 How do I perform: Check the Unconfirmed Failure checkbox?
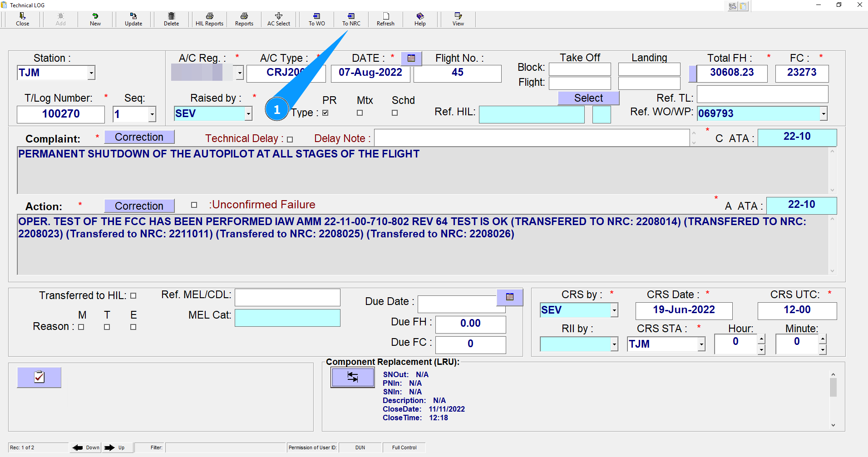pyautogui.click(x=194, y=205)
